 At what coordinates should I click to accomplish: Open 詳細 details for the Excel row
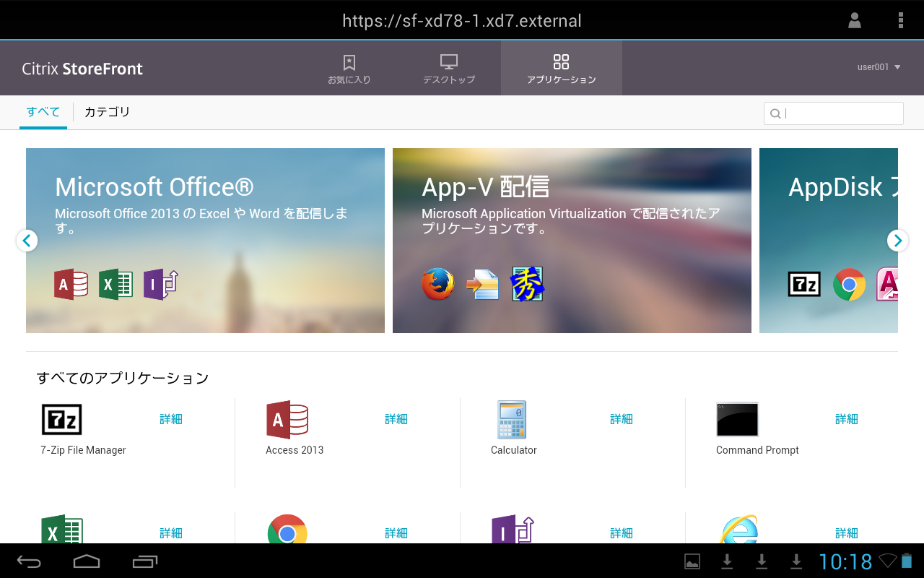(171, 533)
